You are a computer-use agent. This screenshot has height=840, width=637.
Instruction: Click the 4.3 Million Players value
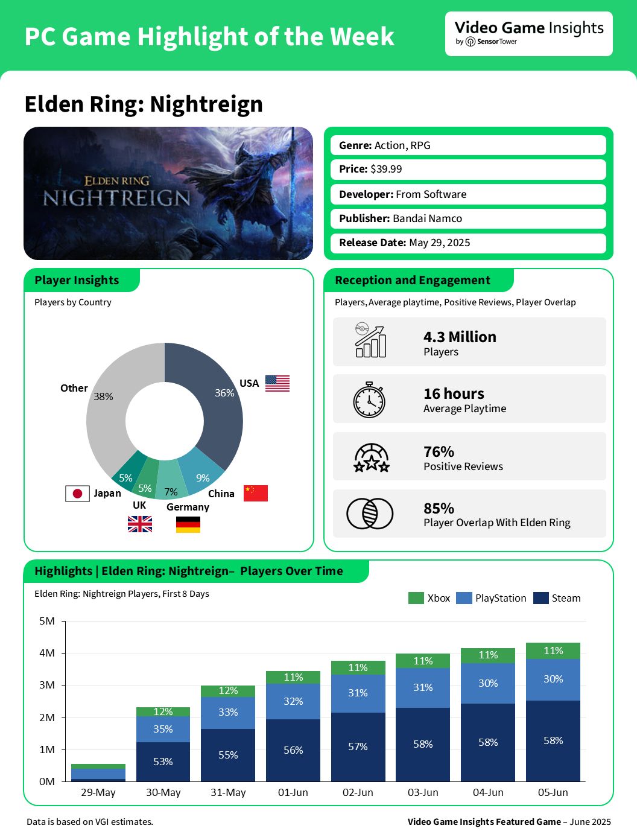point(460,337)
